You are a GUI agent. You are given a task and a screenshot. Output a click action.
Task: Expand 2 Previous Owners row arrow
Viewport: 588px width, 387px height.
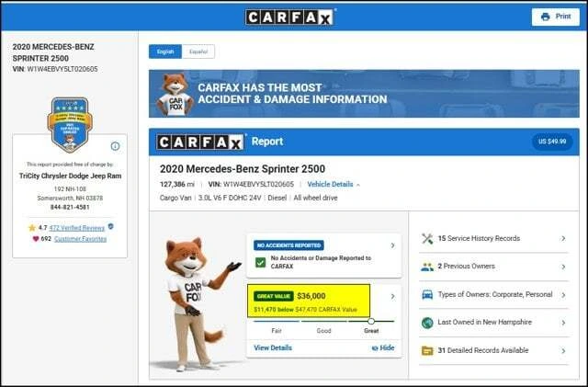(563, 267)
